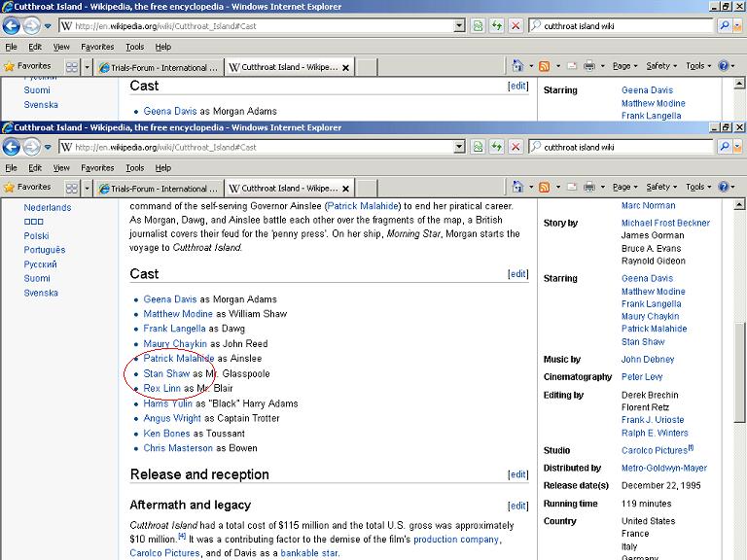Click the empty new tab button in the lower window
This screenshot has width=747, height=560.
(x=367, y=189)
